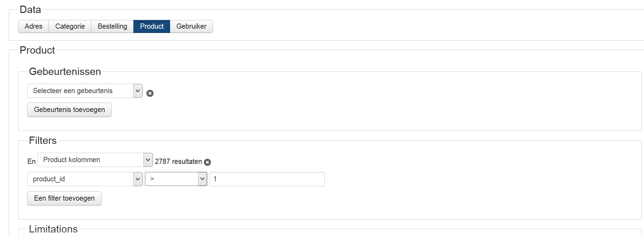The height and width of the screenshot is (236, 644).
Task: Click the Limitations section heading
Action: (x=53, y=229)
